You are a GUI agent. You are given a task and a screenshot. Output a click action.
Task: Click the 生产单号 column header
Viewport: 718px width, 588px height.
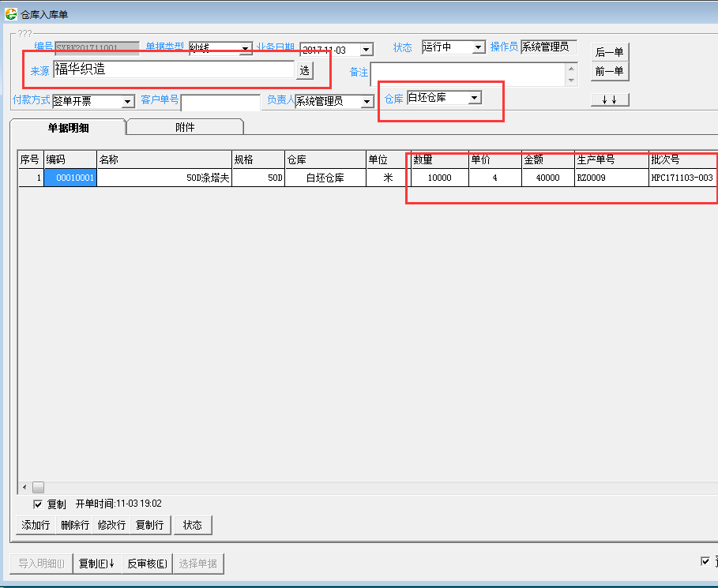coord(612,159)
